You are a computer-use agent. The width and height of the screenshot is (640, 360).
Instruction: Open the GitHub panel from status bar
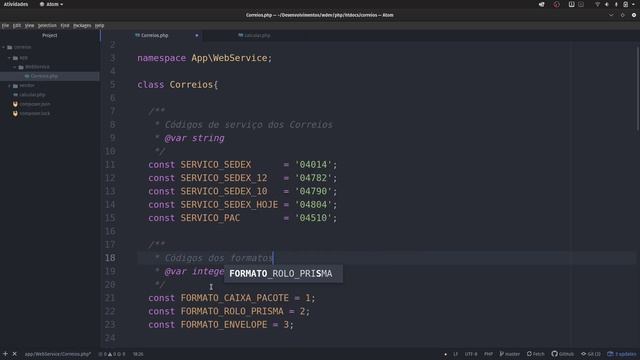(562, 354)
